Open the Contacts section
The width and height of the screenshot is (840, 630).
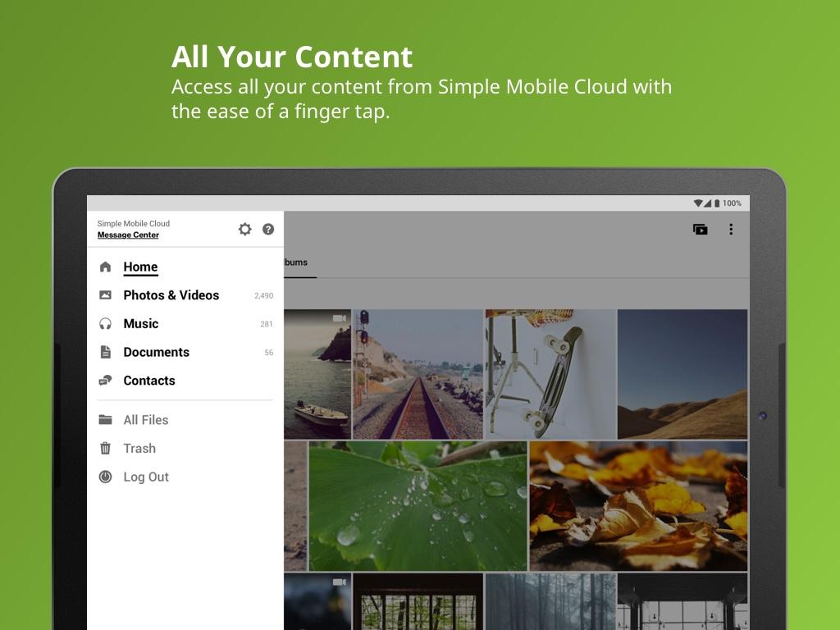point(185,381)
